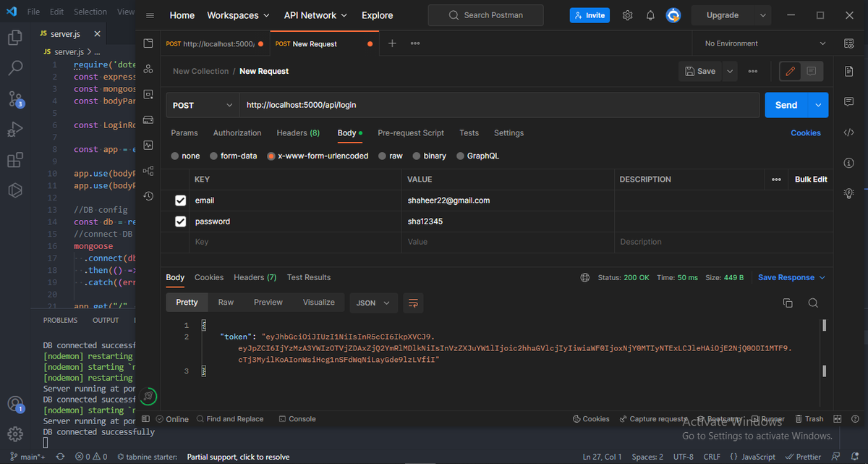Switch to Pre-request Script tab
Viewport: 868px width, 464px height.
[x=411, y=133]
